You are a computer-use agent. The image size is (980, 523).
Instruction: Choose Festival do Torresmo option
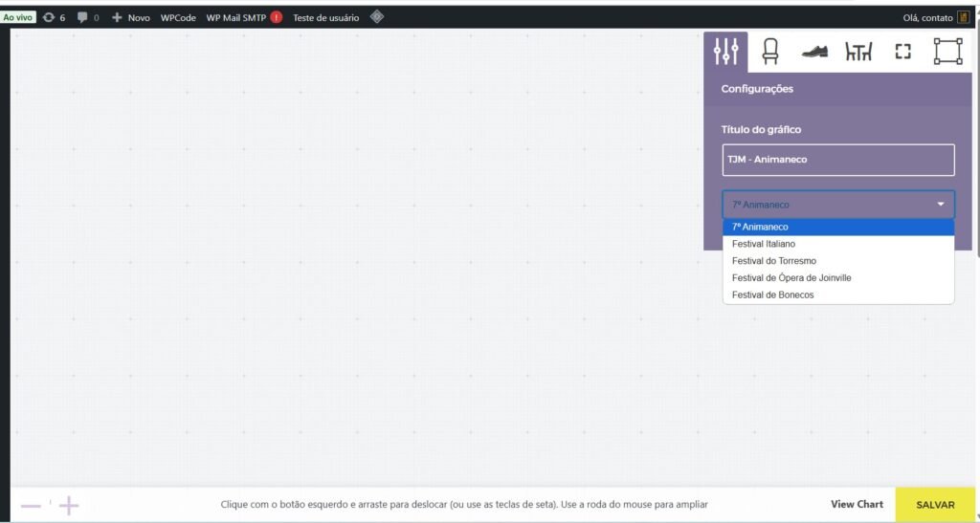(773, 261)
